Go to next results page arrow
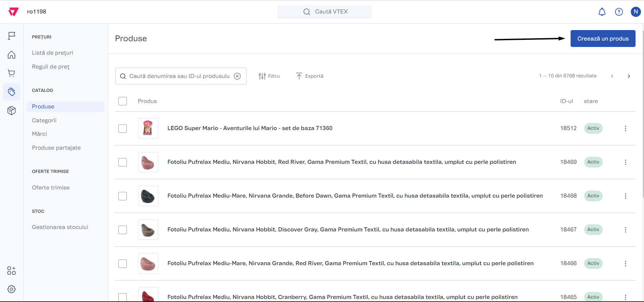The image size is (644, 302). [629, 76]
